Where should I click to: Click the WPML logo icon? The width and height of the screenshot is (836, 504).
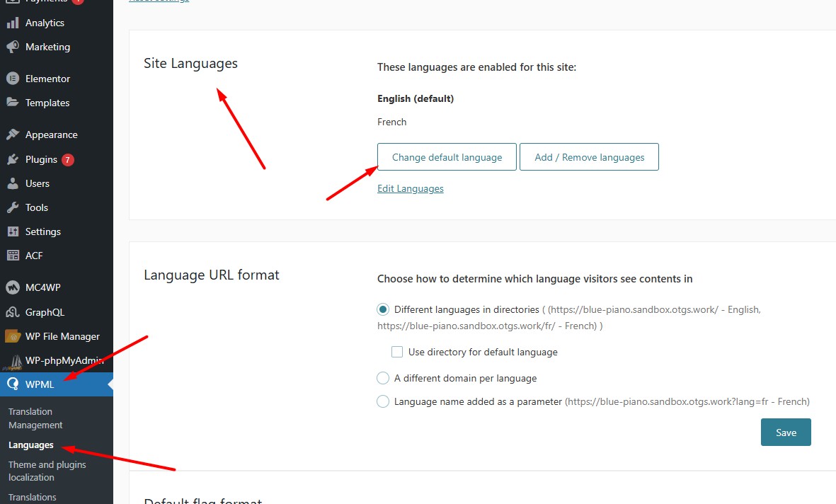click(x=13, y=384)
